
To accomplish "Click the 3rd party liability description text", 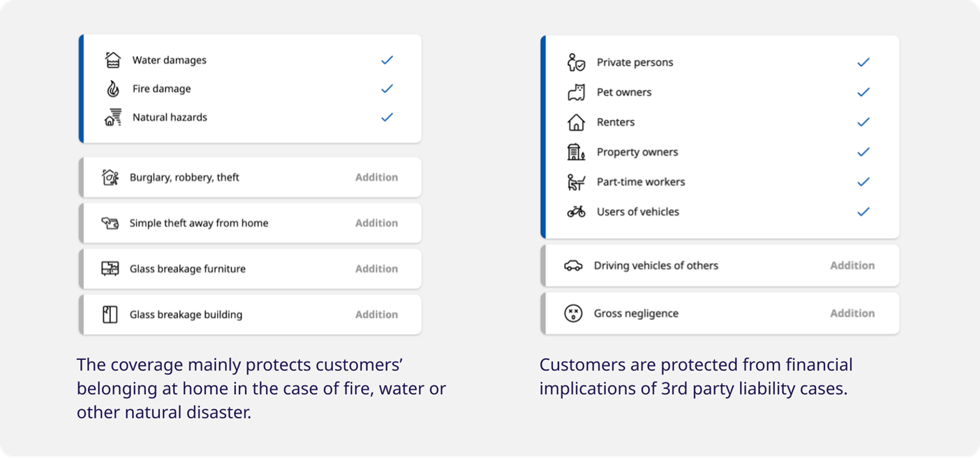I will pos(695,377).
